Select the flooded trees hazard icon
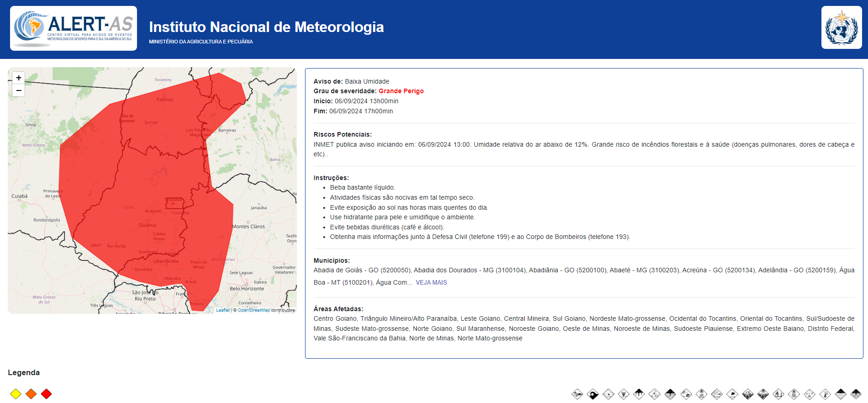868x403 pixels. (747, 394)
